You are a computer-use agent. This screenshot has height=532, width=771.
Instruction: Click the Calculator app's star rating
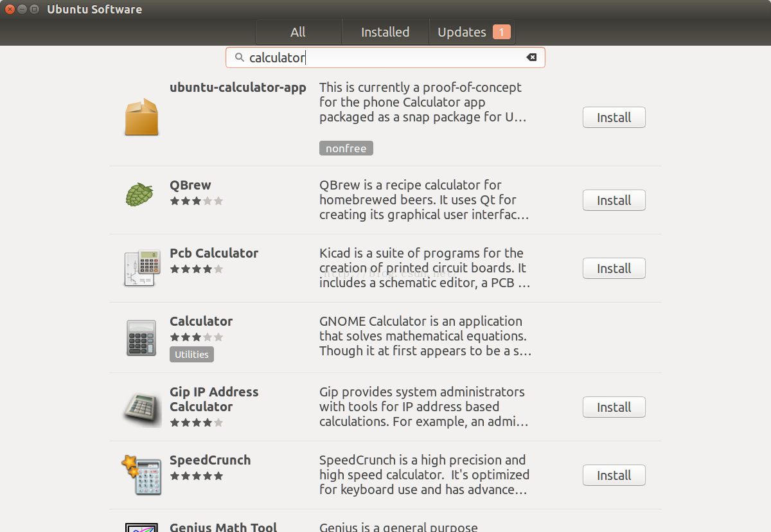pyautogui.click(x=197, y=337)
